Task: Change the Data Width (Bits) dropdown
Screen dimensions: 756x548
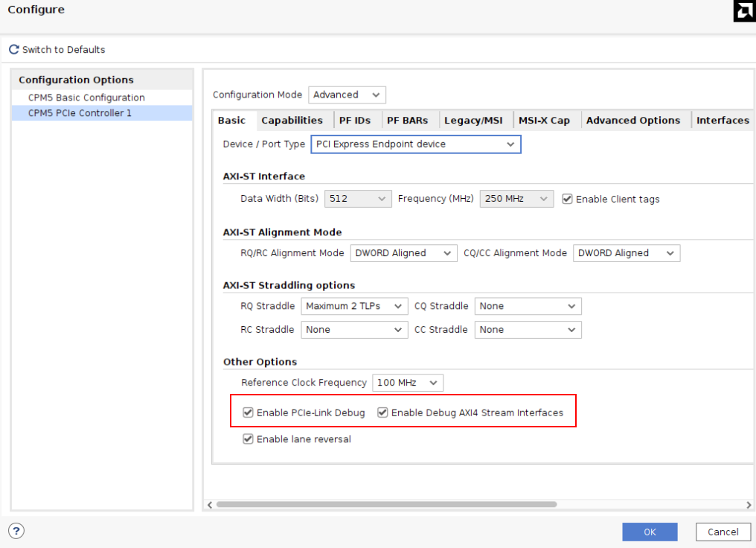Action: pyautogui.click(x=358, y=198)
